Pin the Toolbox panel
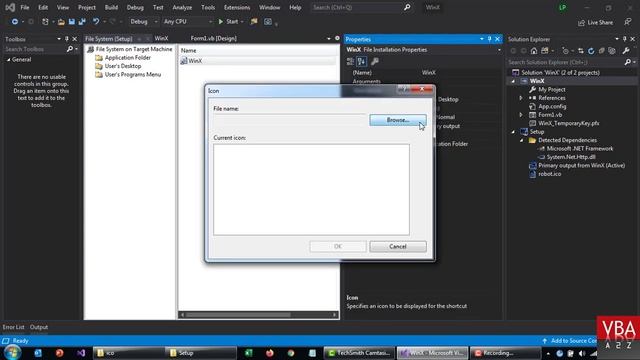 [x=67, y=39]
